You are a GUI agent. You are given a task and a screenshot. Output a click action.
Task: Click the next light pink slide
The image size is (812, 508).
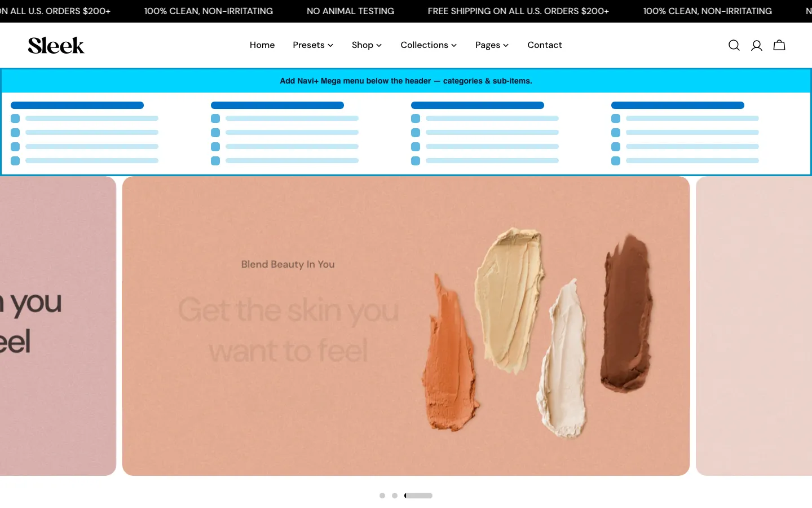point(754,326)
